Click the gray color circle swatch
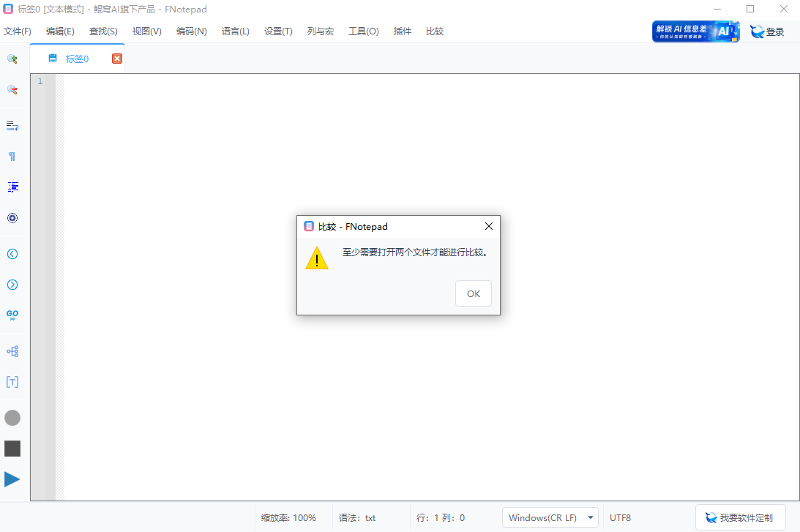 (x=12, y=418)
